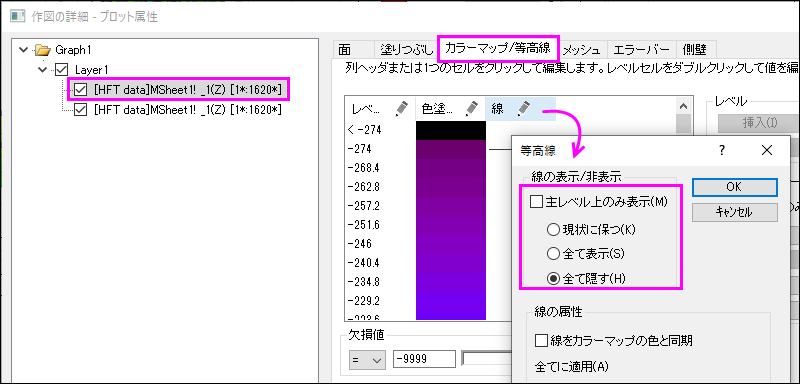Image resolution: width=800 pixels, height=384 pixels.
Task: Click the level value -262.8
Action: pos(364,187)
